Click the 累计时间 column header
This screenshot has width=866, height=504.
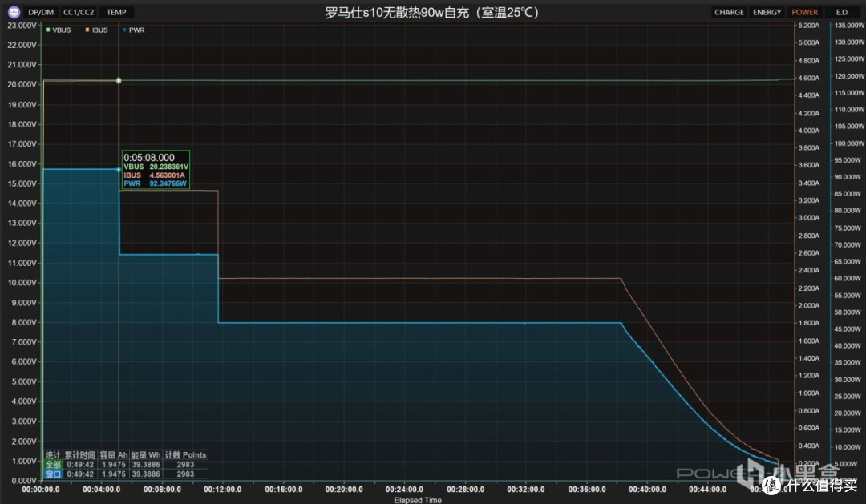click(x=80, y=455)
